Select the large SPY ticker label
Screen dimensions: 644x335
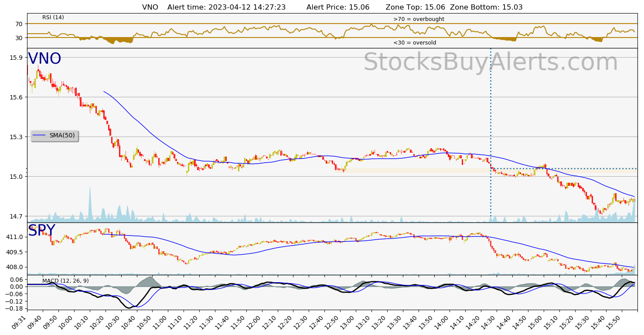click(41, 231)
